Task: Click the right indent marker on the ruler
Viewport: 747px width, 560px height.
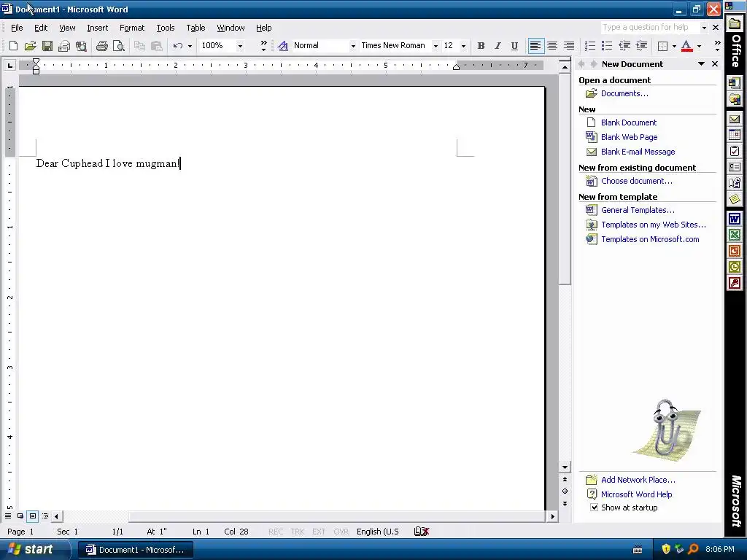Action: click(456, 66)
